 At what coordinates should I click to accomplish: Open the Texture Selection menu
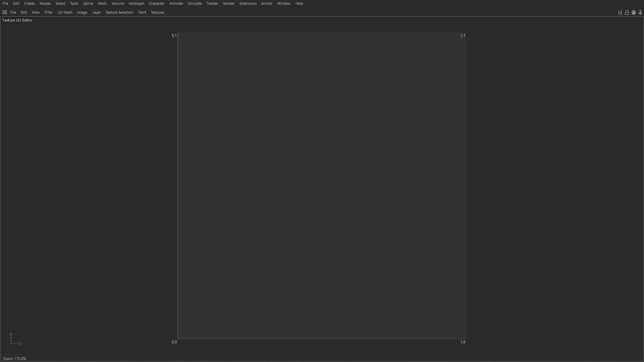[x=119, y=12]
